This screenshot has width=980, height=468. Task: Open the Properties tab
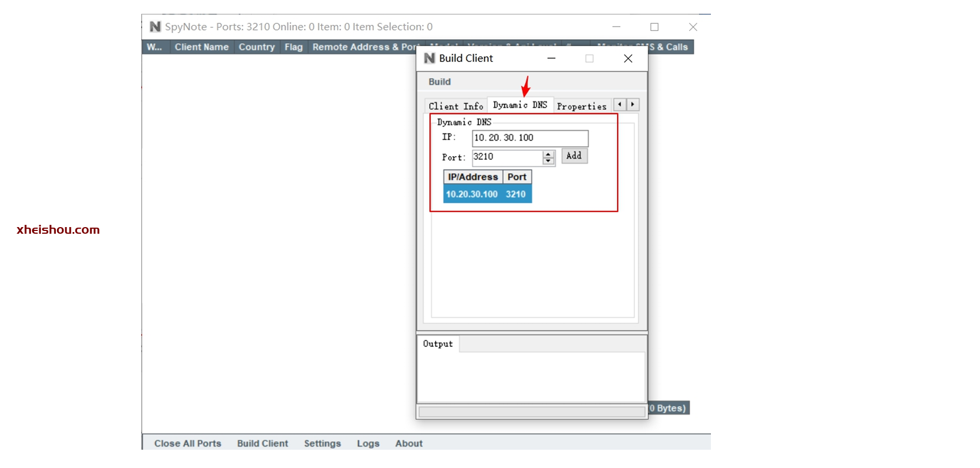[582, 106]
